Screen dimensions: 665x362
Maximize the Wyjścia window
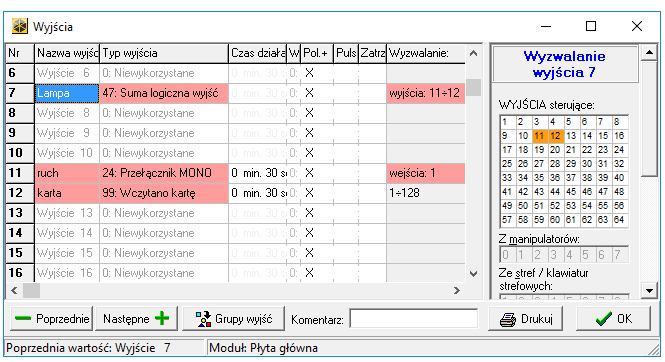pyautogui.click(x=591, y=26)
